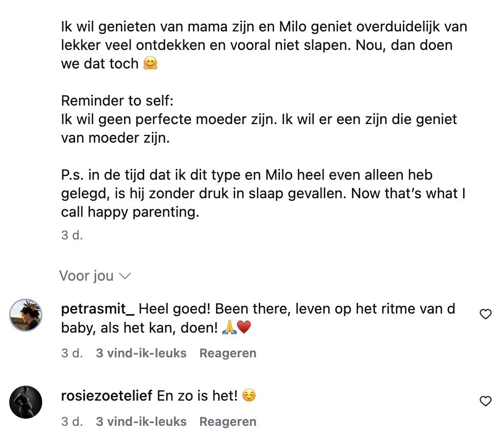Click '3 d.' timestamp on rosiezoetelief's comment
The height and width of the screenshot is (448, 497).
click(x=72, y=422)
